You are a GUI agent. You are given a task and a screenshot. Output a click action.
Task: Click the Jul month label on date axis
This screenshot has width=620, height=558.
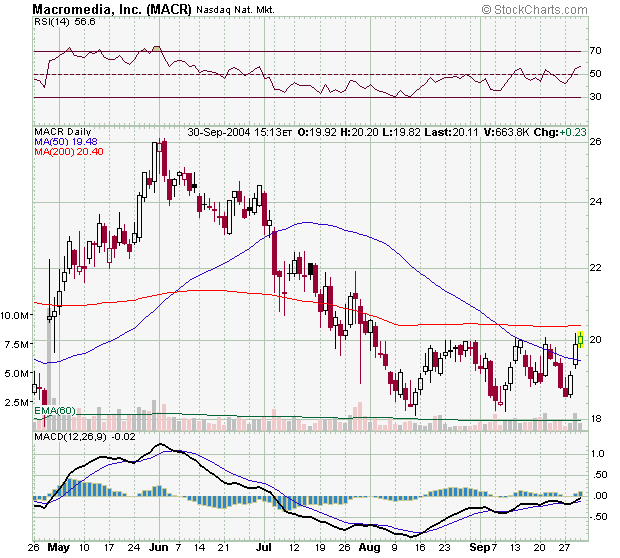pyautogui.click(x=264, y=547)
